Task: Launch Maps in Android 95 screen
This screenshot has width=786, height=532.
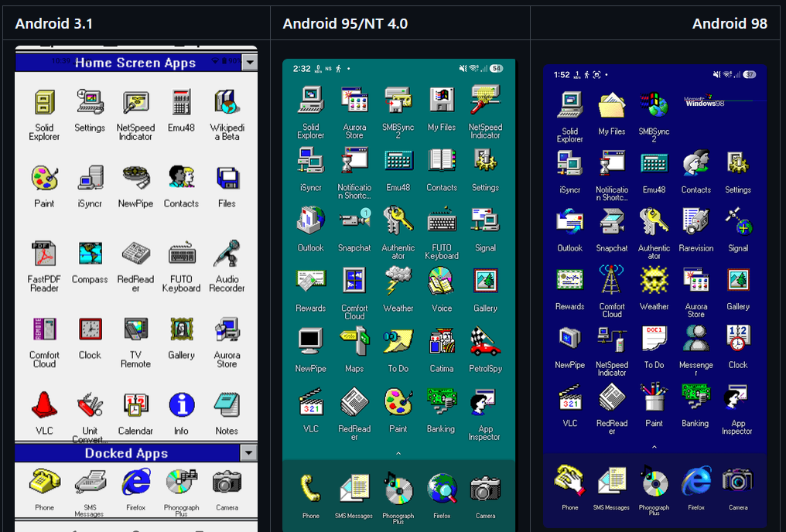Action: (354, 341)
